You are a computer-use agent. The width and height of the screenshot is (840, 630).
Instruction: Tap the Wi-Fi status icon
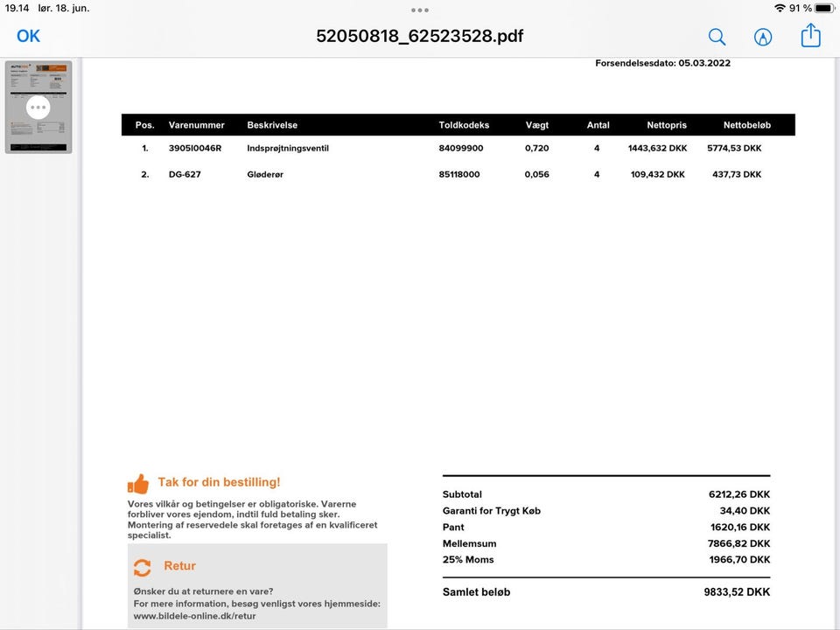pos(779,8)
